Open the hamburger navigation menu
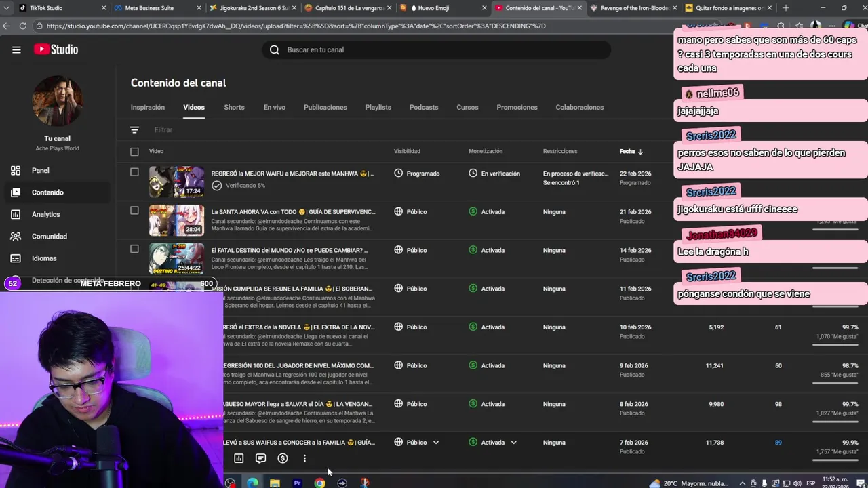 [x=16, y=49]
